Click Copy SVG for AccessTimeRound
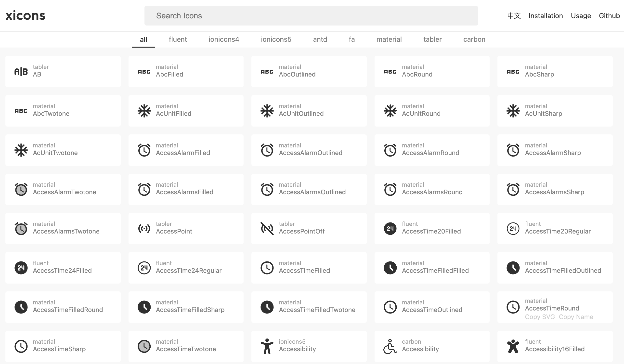This screenshot has width=624, height=364. [540, 317]
